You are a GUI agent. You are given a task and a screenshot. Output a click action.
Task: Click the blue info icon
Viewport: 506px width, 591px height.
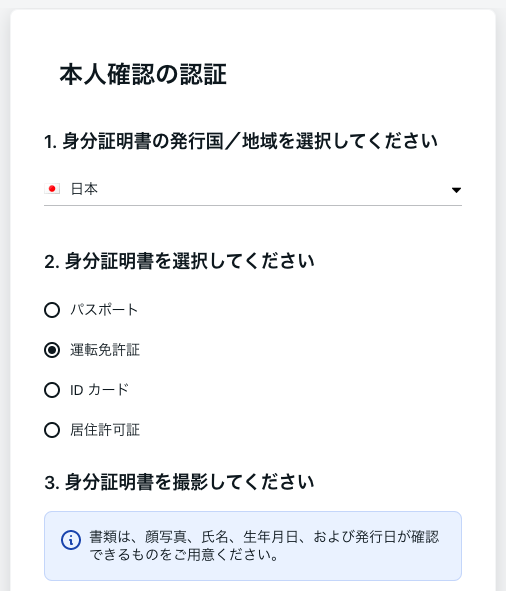coord(71,540)
